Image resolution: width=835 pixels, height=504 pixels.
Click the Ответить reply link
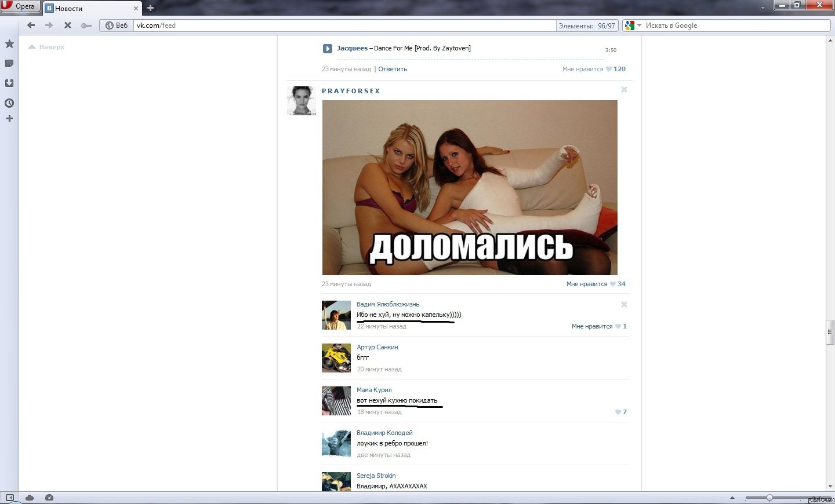[393, 69]
